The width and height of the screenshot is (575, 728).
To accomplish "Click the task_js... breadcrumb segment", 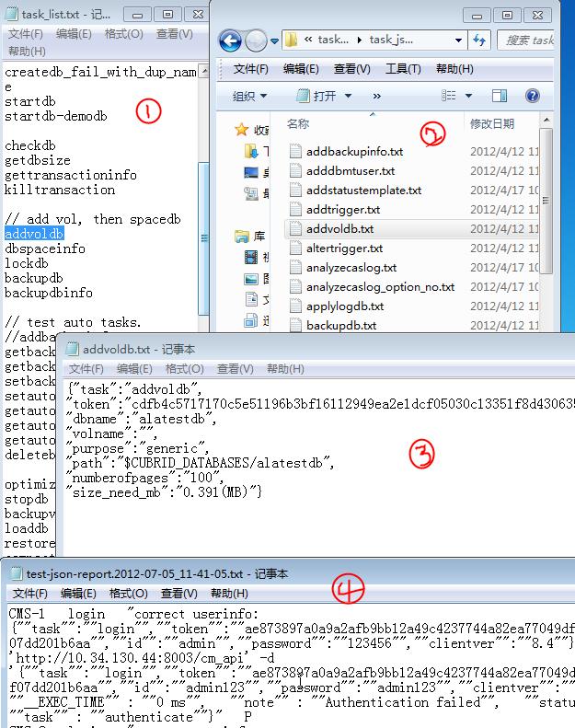I will tap(391, 40).
